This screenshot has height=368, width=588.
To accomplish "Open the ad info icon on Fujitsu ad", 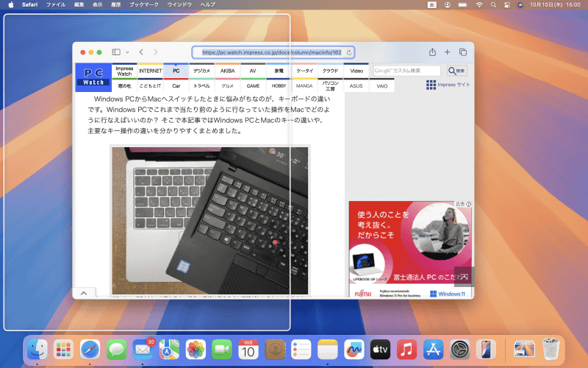I will (x=468, y=204).
